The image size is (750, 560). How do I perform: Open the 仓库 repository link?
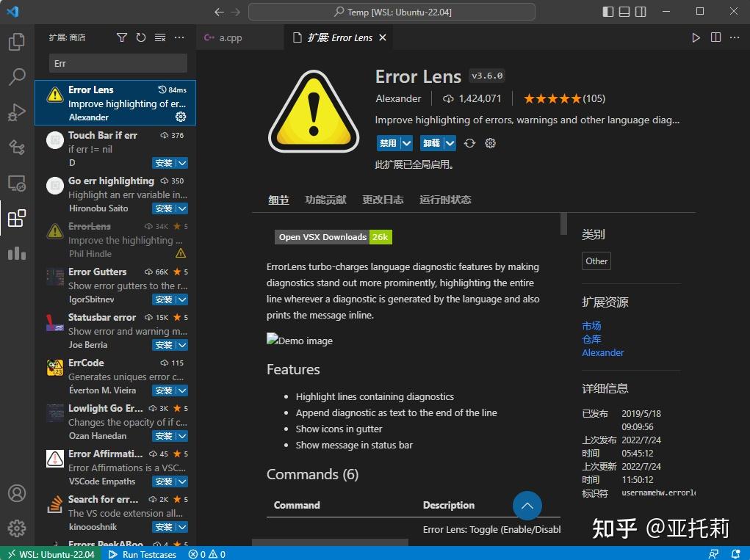[591, 339]
